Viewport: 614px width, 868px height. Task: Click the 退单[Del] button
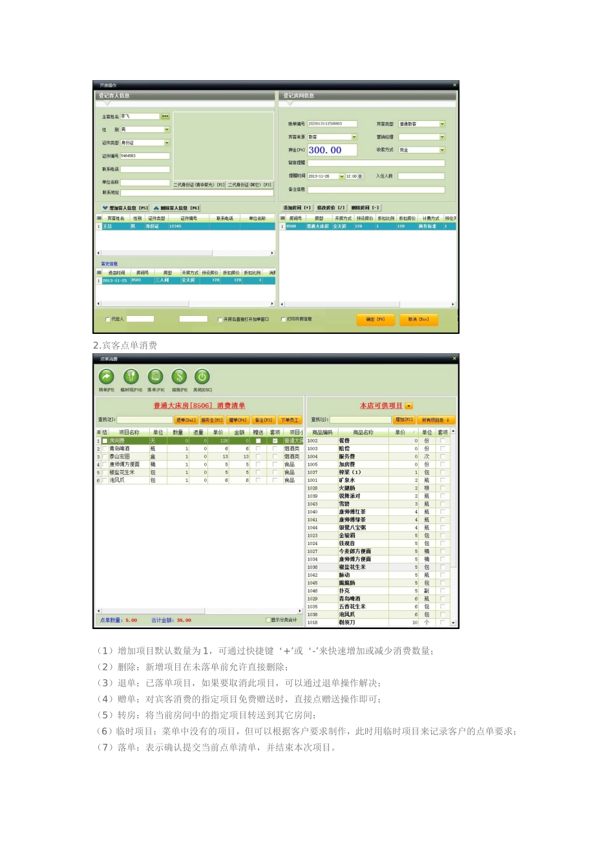185,420
